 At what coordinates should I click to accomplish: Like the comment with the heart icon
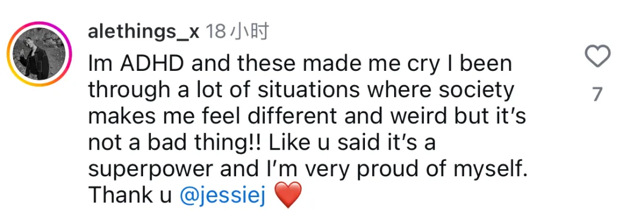pyautogui.click(x=597, y=56)
